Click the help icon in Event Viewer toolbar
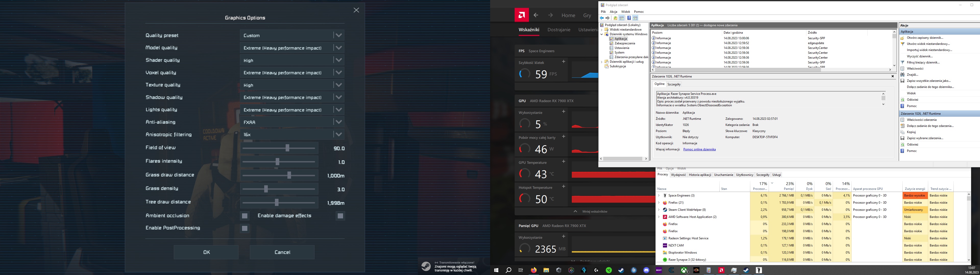Viewport: 980px width, 275px height. click(629, 18)
